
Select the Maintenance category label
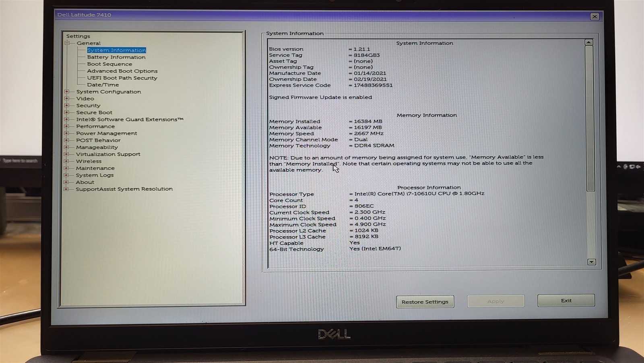click(x=95, y=168)
